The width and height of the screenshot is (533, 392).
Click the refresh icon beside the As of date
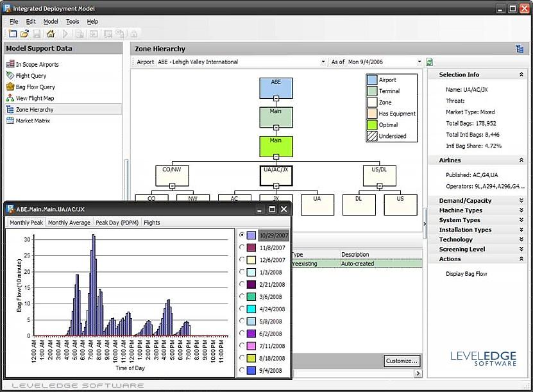(x=429, y=62)
